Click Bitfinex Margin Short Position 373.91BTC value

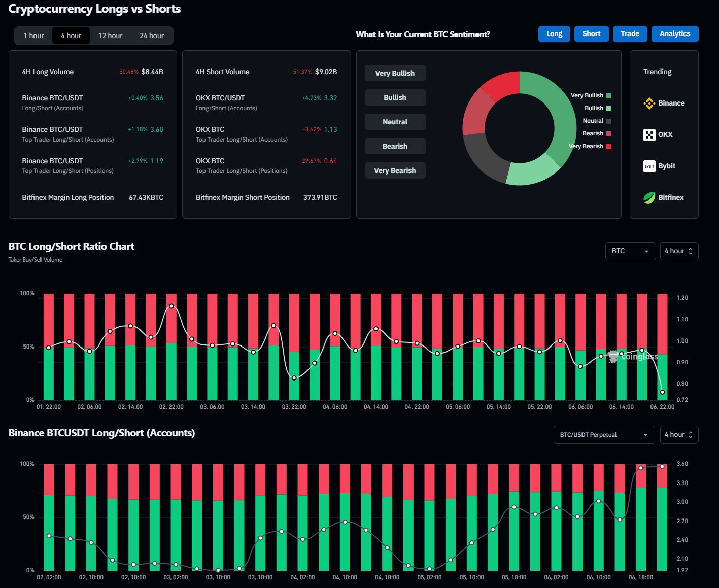(320, 198)
